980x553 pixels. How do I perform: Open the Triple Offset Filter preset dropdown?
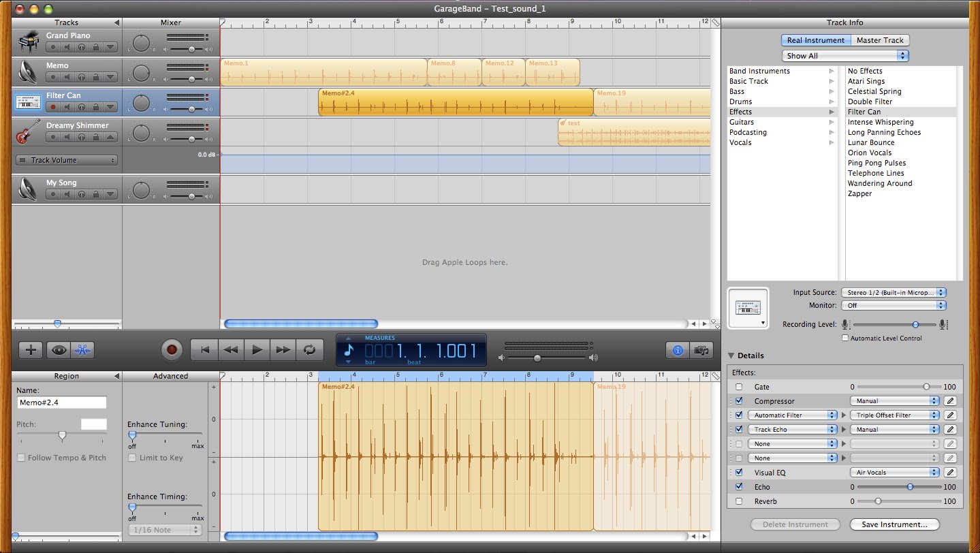[x=894, y=415]
